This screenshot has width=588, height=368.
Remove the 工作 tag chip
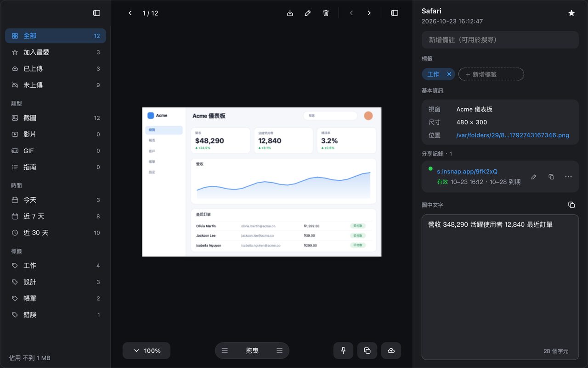tap(449, 74)
